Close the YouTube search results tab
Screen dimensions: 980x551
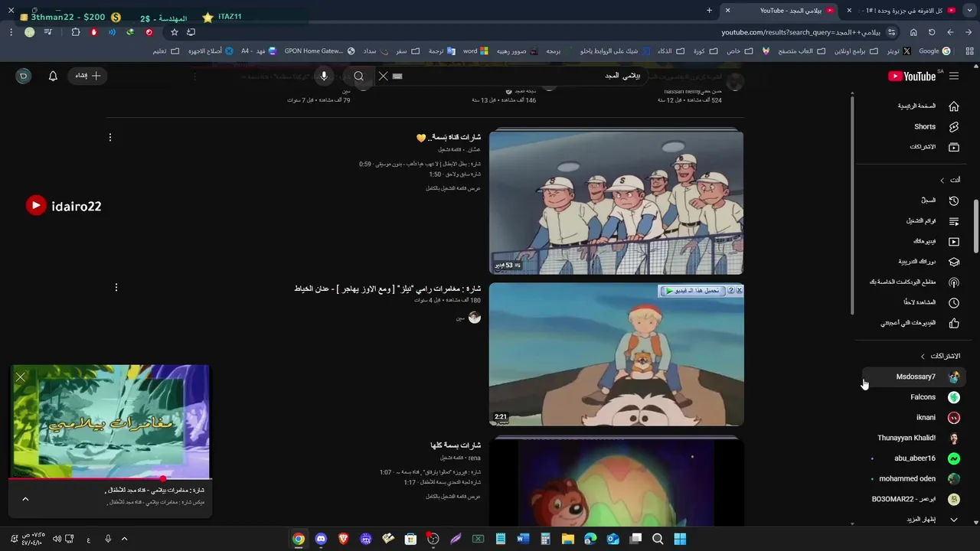pos(727,10)
